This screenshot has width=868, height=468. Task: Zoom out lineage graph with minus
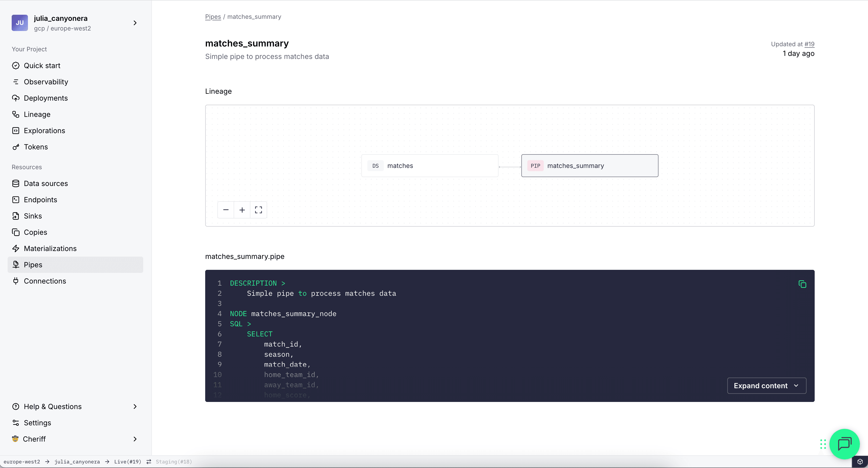click(x=226, y=210)
